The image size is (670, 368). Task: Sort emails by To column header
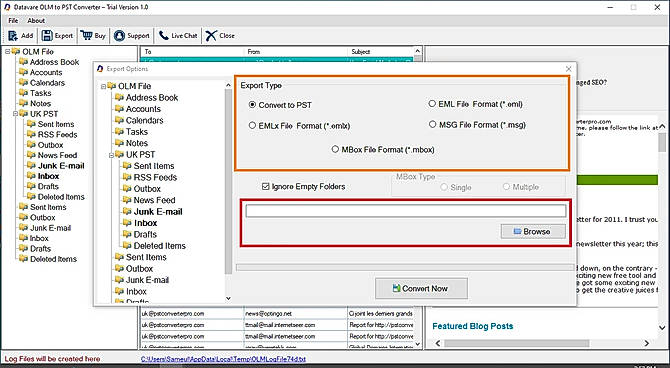tap(191, 51)
